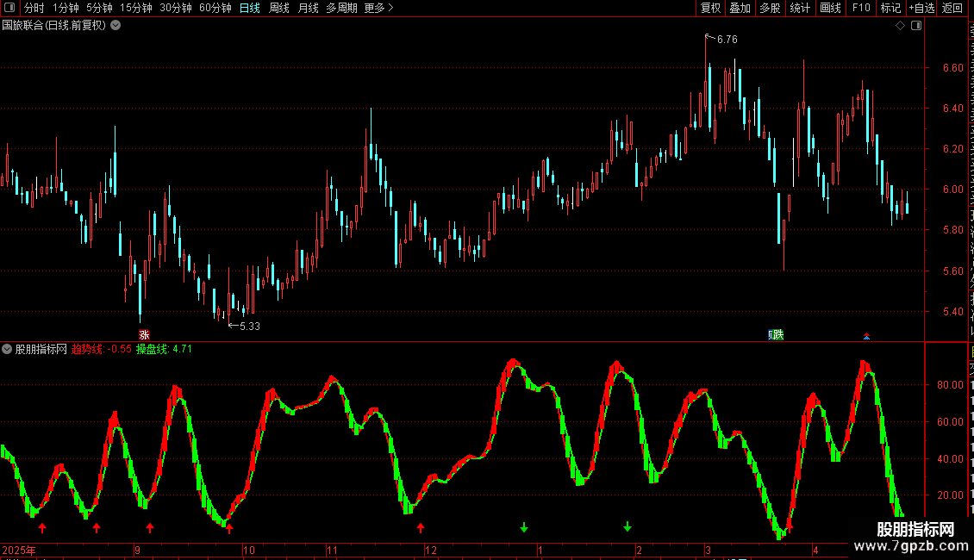This screenshot has height=560, width=974.
Task: Open the 画线 drawing tools
Action: point(831,8)
